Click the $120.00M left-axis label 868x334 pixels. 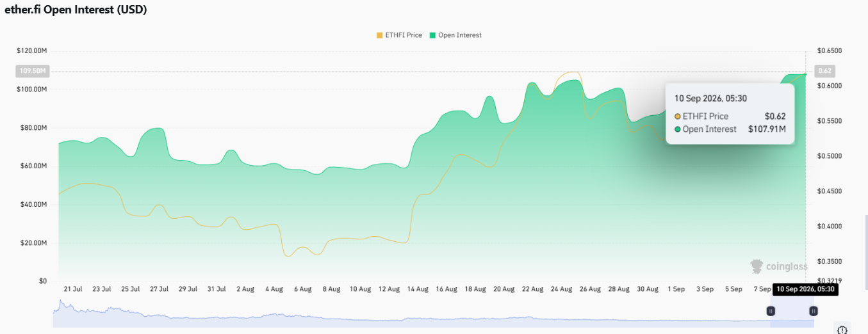pyautogui.click(x=32, y=51)
